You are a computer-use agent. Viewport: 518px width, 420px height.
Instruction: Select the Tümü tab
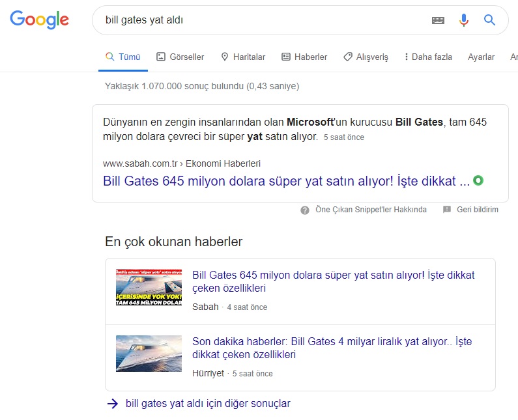[x=123, y=57]
